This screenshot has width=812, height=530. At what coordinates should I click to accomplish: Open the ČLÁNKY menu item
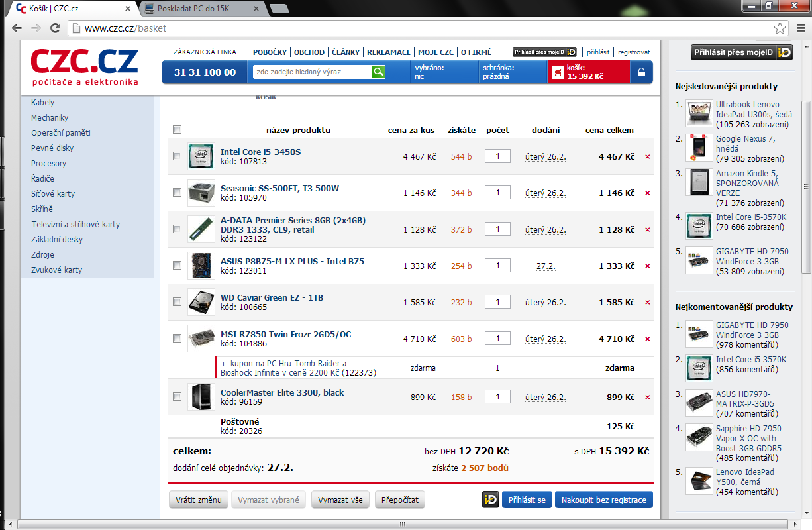click(x=346, y=52)
